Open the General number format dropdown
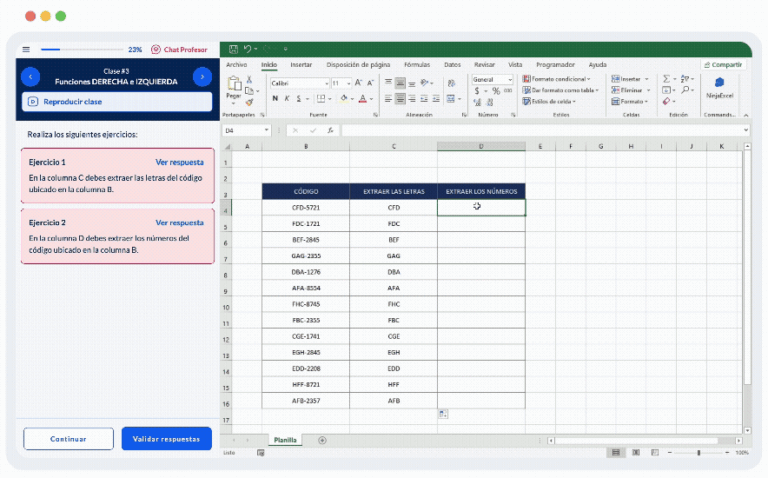 coord(510,79)
